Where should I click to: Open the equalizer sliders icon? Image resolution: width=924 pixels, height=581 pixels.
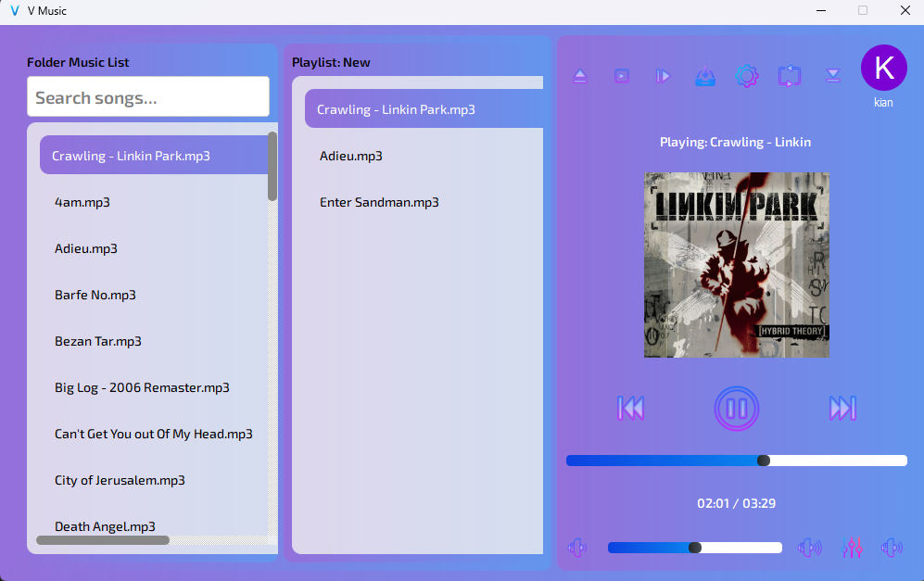click(x=852, y=548)
